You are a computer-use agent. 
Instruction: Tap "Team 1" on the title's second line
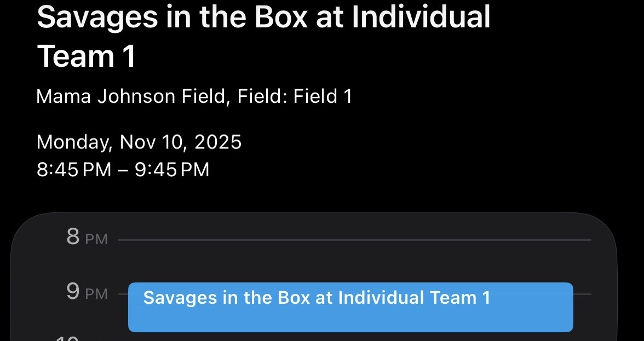click(86, 56)
